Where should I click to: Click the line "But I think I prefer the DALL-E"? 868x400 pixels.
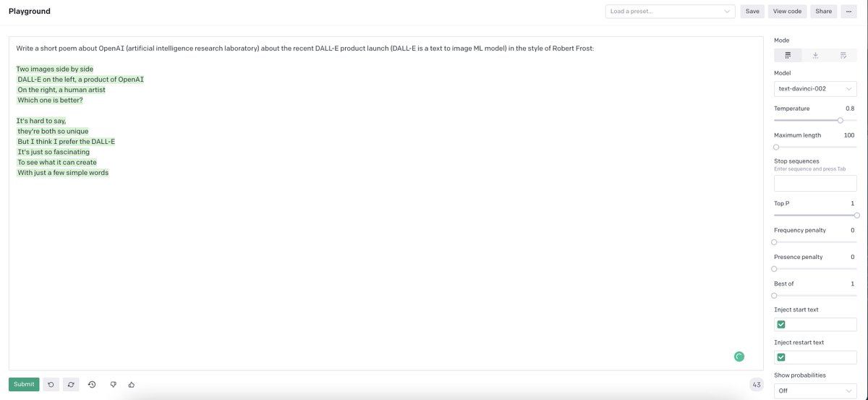click(x=66, y=142)
